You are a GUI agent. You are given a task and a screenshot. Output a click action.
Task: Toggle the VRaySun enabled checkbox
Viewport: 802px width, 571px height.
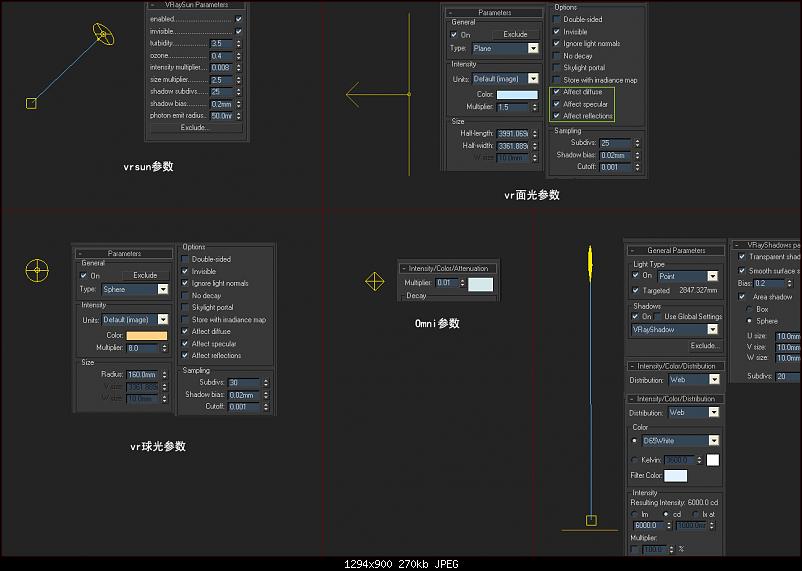[238, 19]
